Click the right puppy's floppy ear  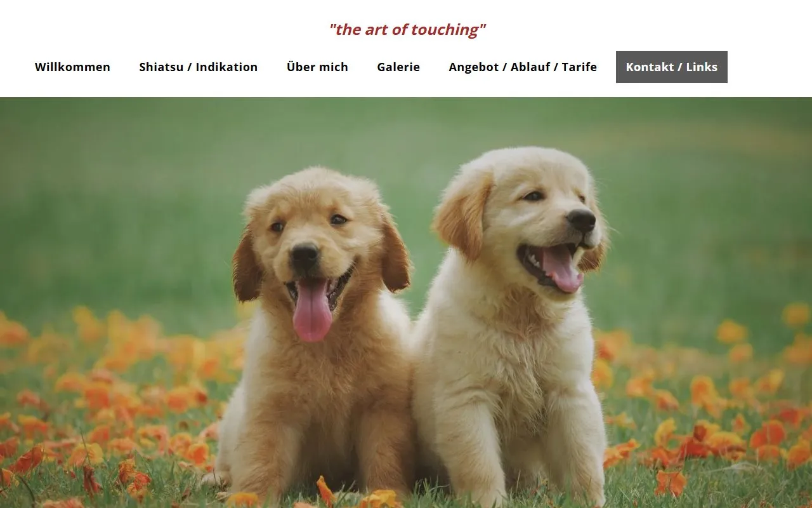pyautogui.click(x=463, y=216)
